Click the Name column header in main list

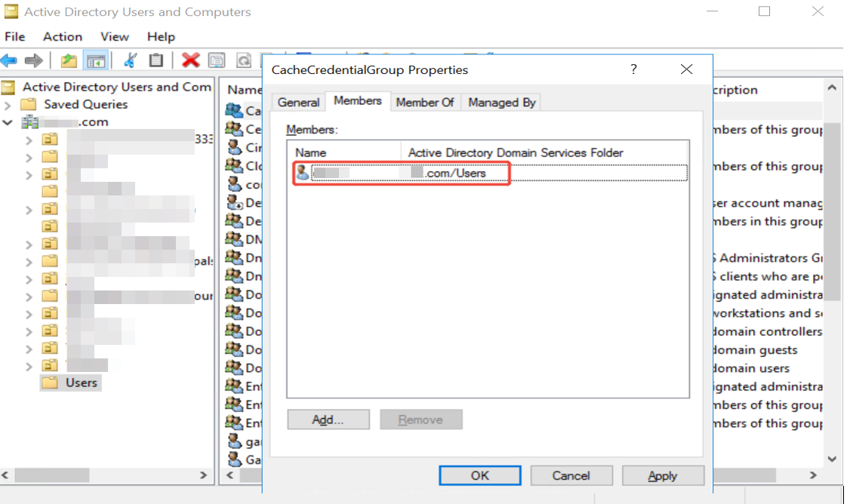tap(244, 90)
